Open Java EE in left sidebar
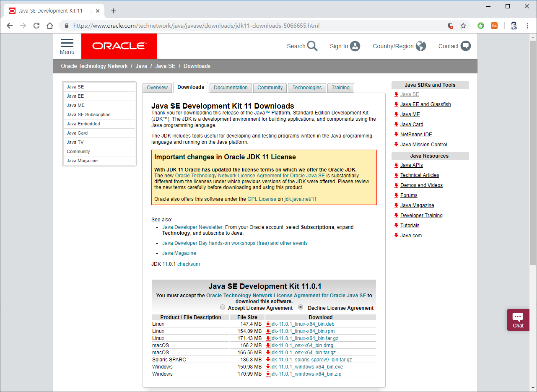This screenshot has width=537, height=392. tap(99, 96)
